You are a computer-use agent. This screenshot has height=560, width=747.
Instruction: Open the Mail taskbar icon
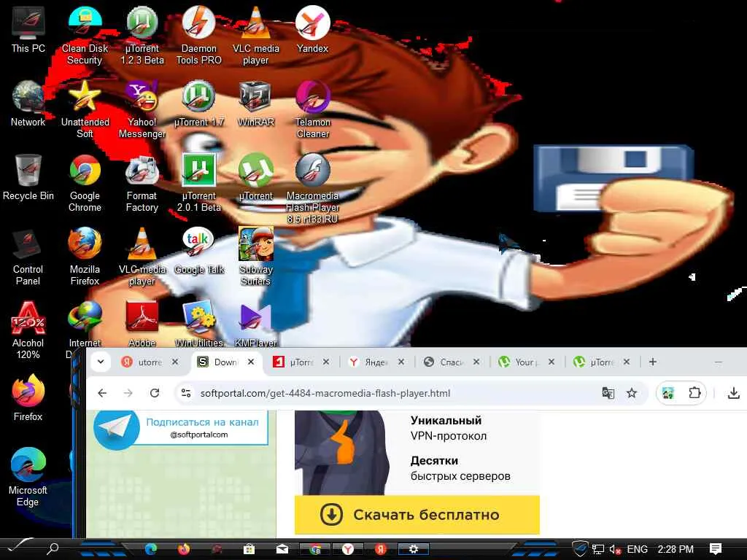(x=282, y=549)
